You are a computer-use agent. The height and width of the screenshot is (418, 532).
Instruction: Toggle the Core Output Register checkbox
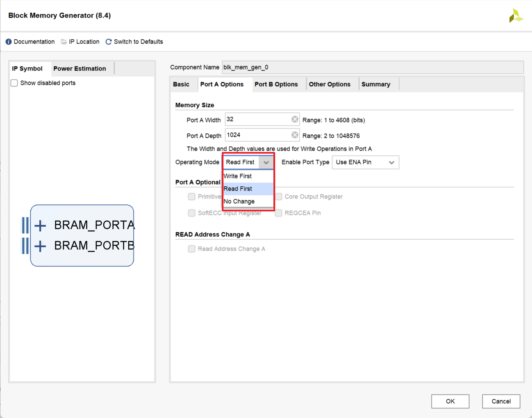279,197
